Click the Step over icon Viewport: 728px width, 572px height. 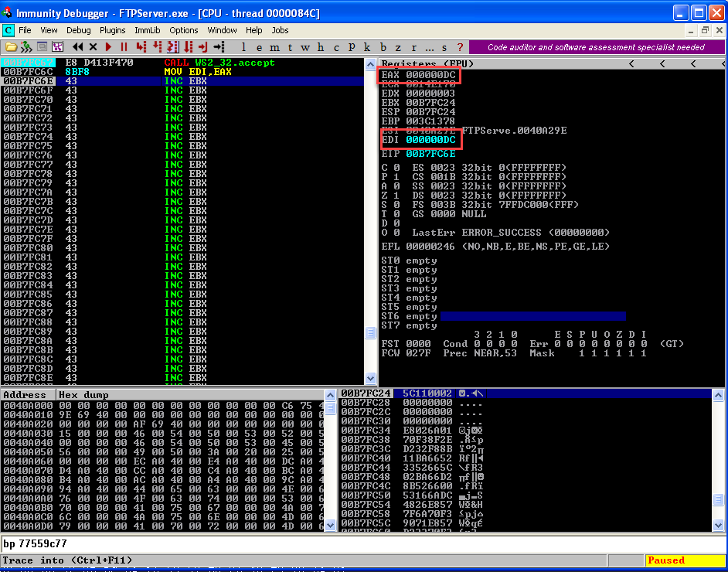(158, 47)
